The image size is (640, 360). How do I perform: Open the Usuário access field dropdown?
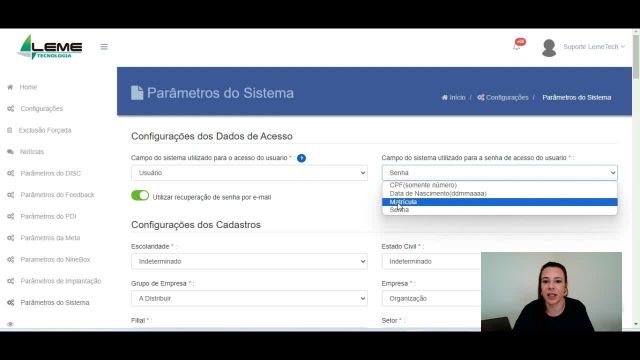pyautogui.click(x=249, y=173)
